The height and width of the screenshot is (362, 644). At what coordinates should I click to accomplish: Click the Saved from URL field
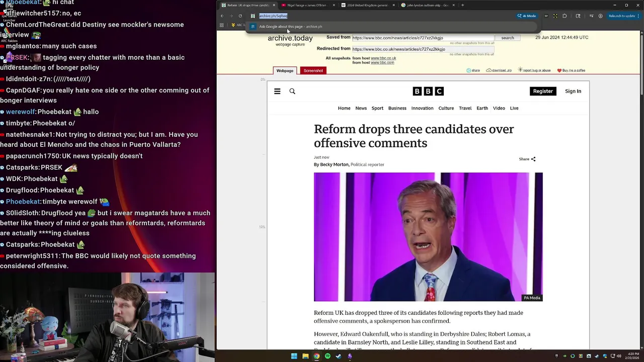pos(423,38)
